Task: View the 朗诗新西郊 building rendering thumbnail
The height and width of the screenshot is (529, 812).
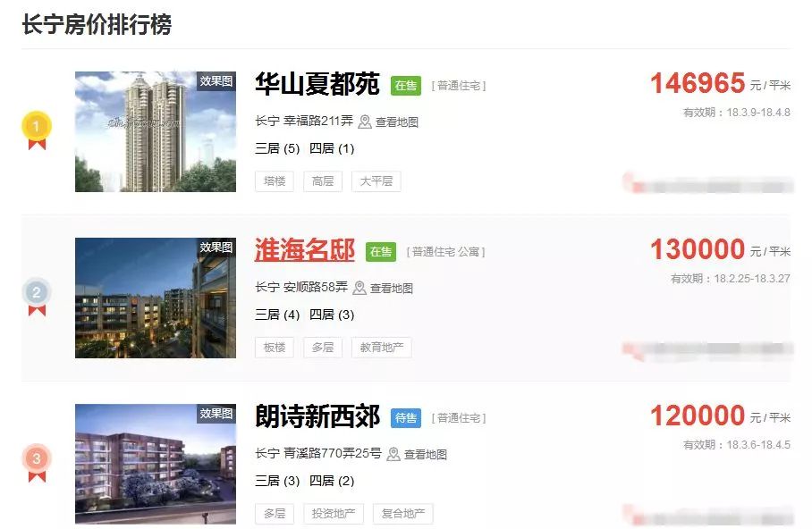Action: point(156,464)
